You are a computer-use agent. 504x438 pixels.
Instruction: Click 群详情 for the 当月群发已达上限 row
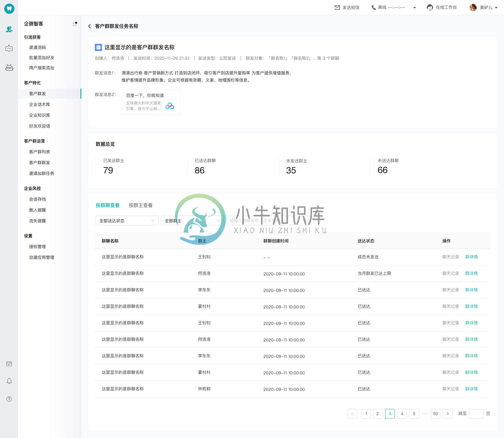pos(471,273)
